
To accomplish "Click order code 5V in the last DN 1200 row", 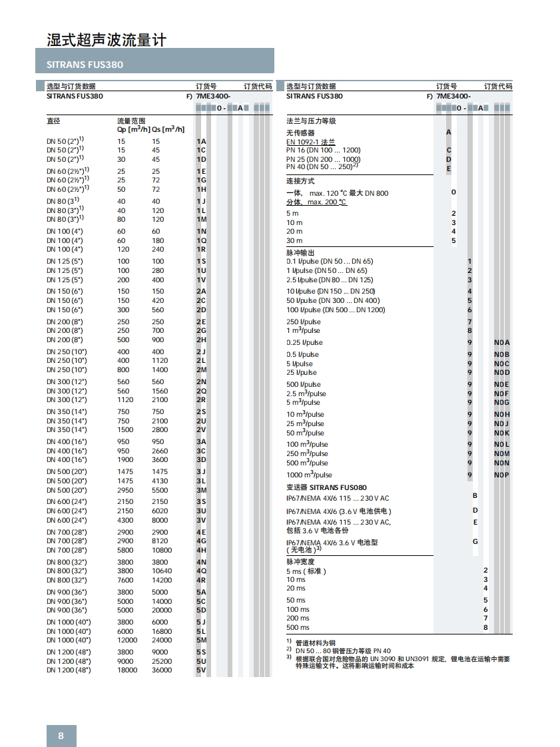I will [x=201, y=670].
